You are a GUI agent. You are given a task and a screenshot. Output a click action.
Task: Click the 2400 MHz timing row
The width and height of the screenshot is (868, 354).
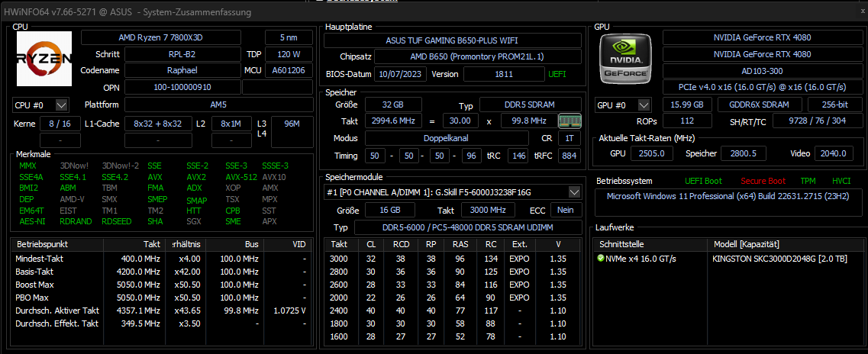pyautogui.click(x=452, y=311)
